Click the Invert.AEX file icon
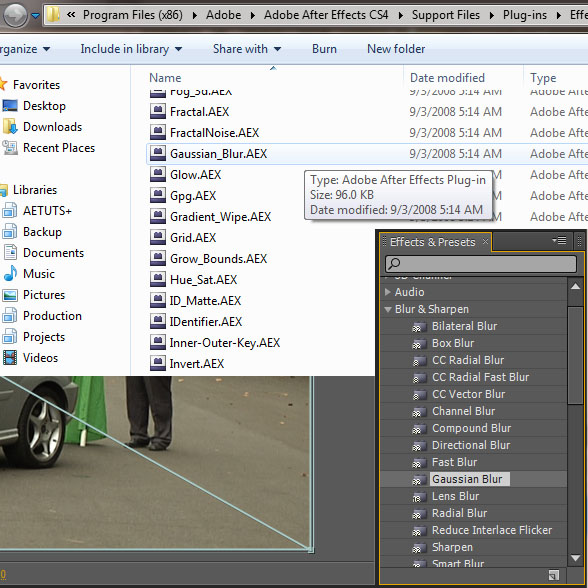 [x=158, y=363]
